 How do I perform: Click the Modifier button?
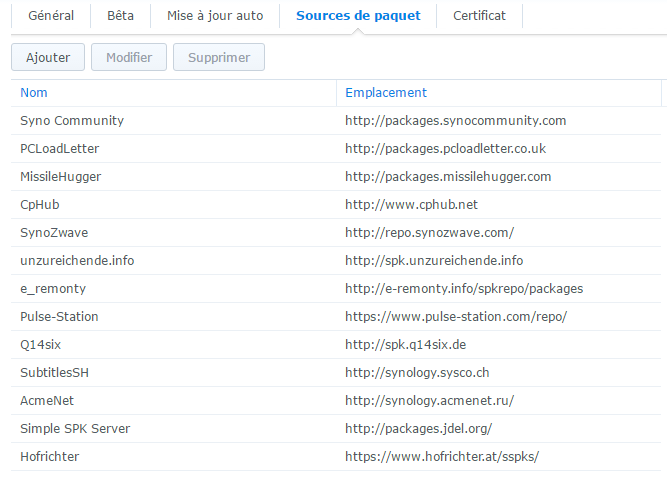coord(129,57)
